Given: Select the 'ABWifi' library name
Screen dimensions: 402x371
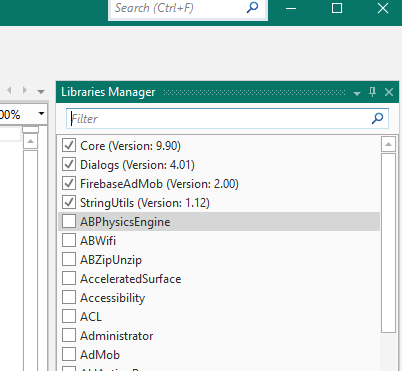Looking at the screenshot, I should pyautogui.click(x=98, y=241).
